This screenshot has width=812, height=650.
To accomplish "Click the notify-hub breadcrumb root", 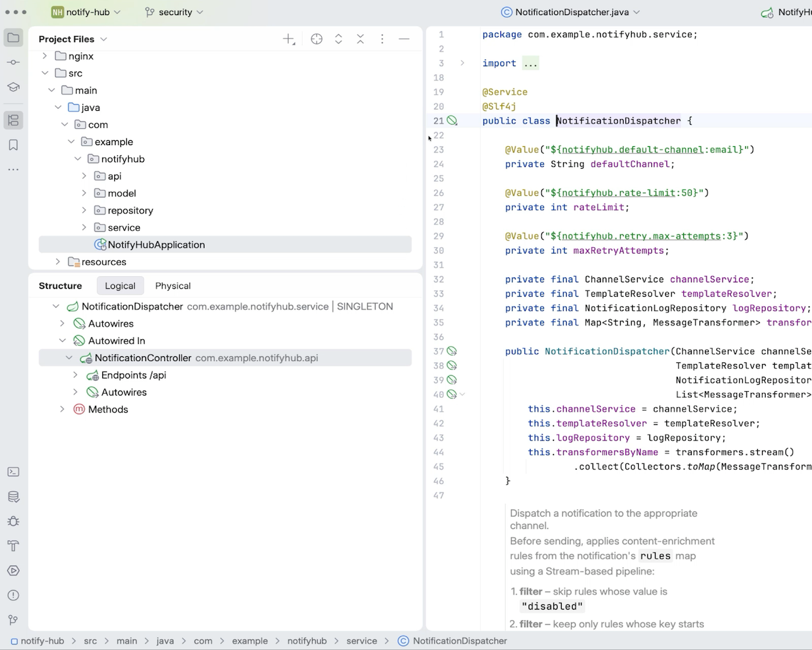I will tap(37, 641).
